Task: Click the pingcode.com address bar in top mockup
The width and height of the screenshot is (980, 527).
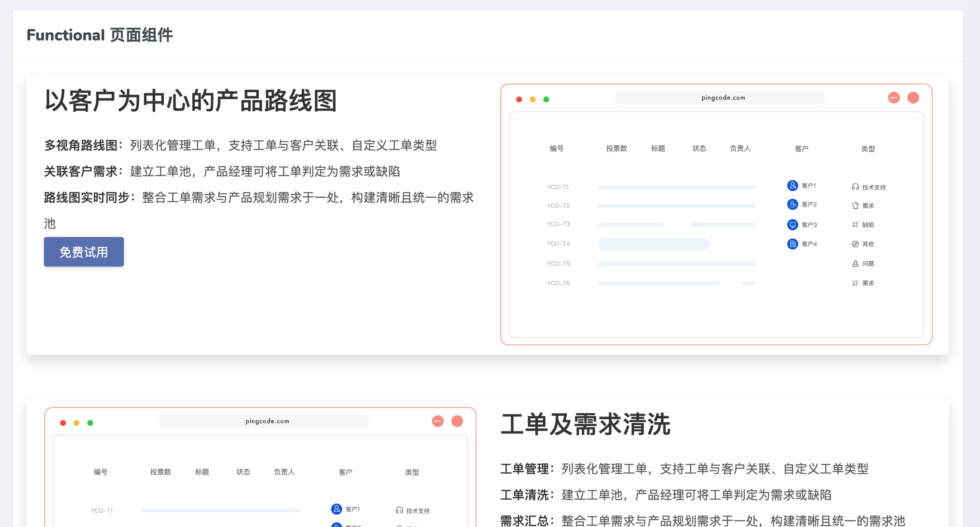Action: 720,98
